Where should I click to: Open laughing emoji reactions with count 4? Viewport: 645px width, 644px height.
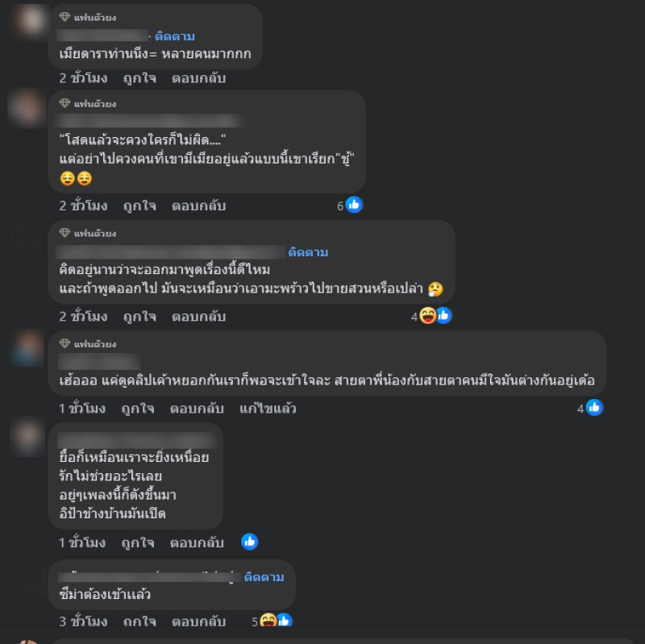(428, 316)
